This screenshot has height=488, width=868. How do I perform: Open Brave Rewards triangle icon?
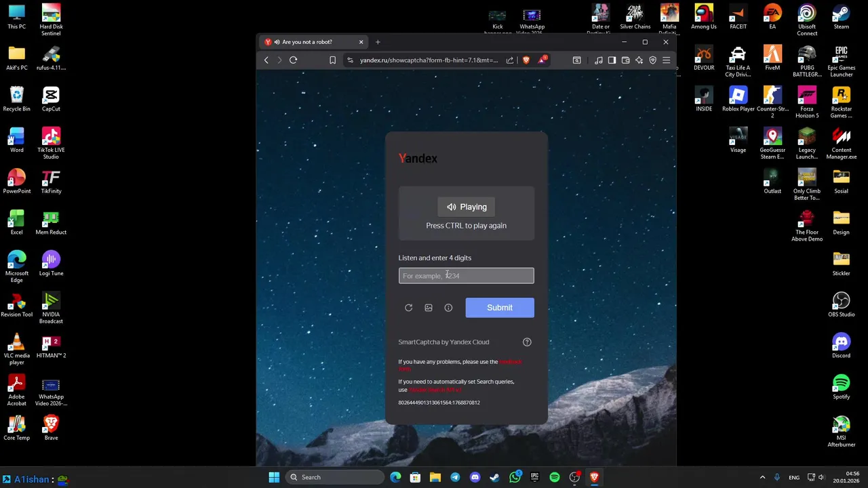click(542, 60)
